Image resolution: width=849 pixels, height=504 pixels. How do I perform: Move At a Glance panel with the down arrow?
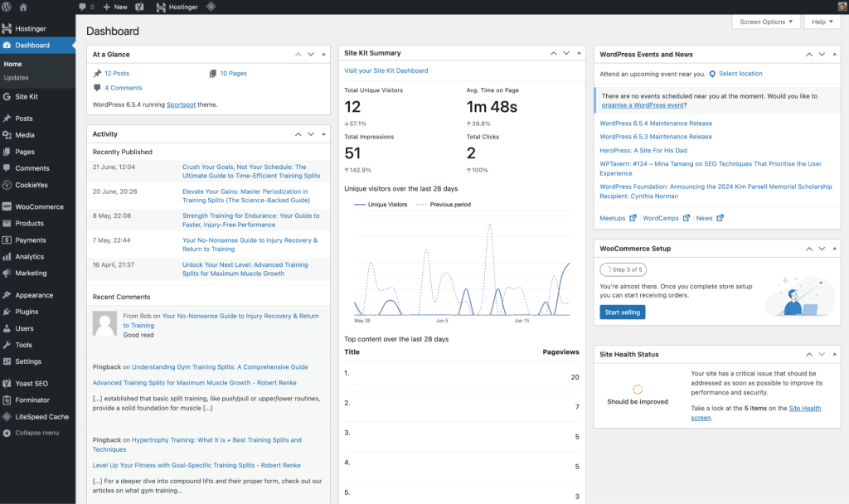[x=311, y=53]
